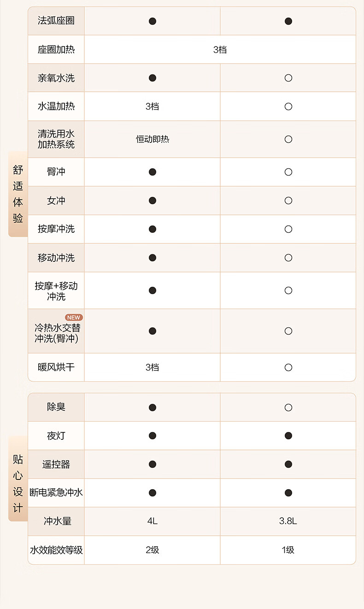
Task: Click the filled dot in 除臭 row
Action: coord(153,408)
